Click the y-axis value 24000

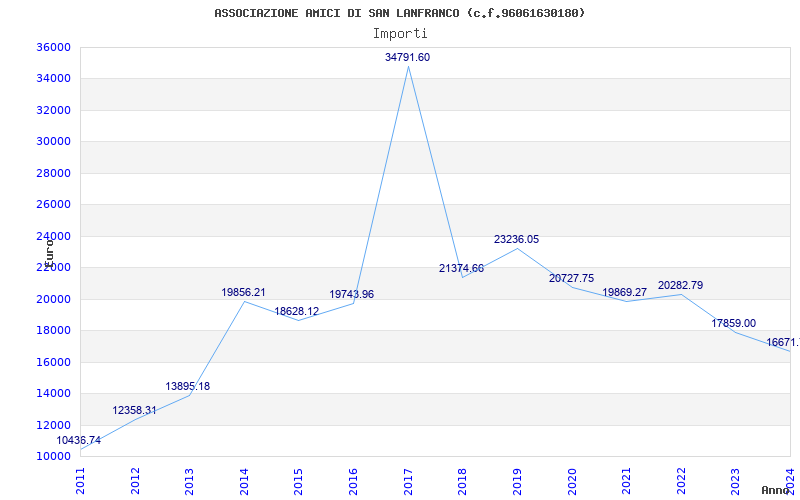point(54,236)
